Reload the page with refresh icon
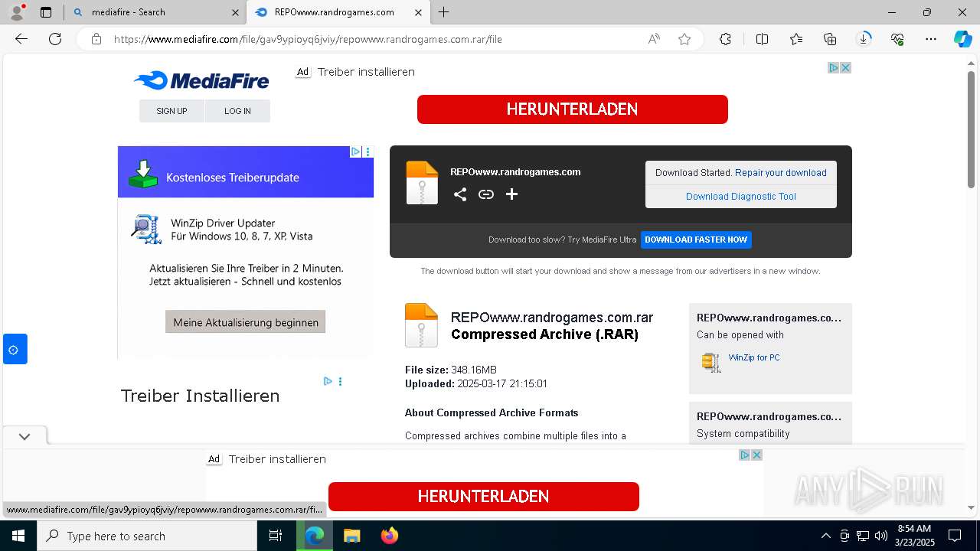 tap(55, 39)
